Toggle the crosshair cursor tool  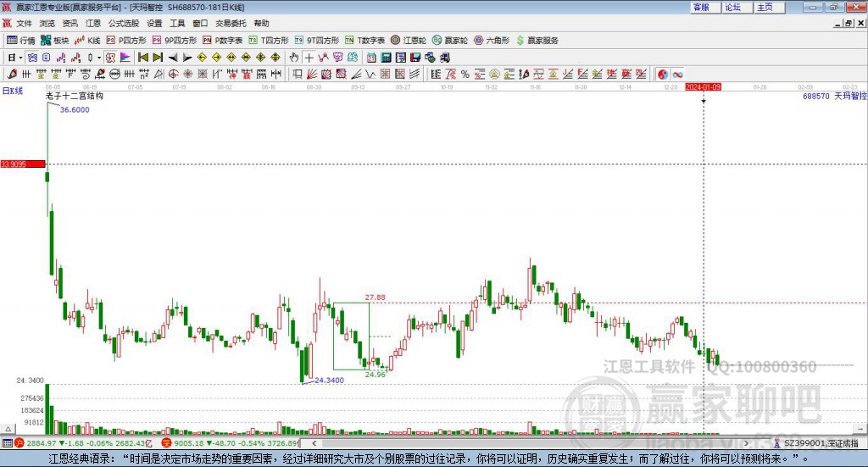coord(309,58)
